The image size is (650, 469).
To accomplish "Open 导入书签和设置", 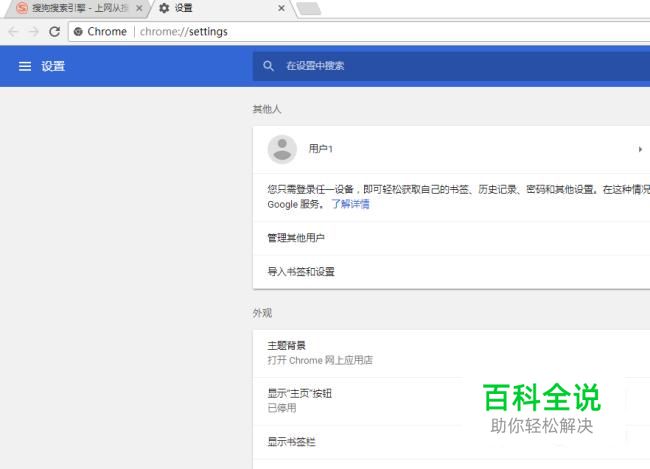I will tap(451, 272).
